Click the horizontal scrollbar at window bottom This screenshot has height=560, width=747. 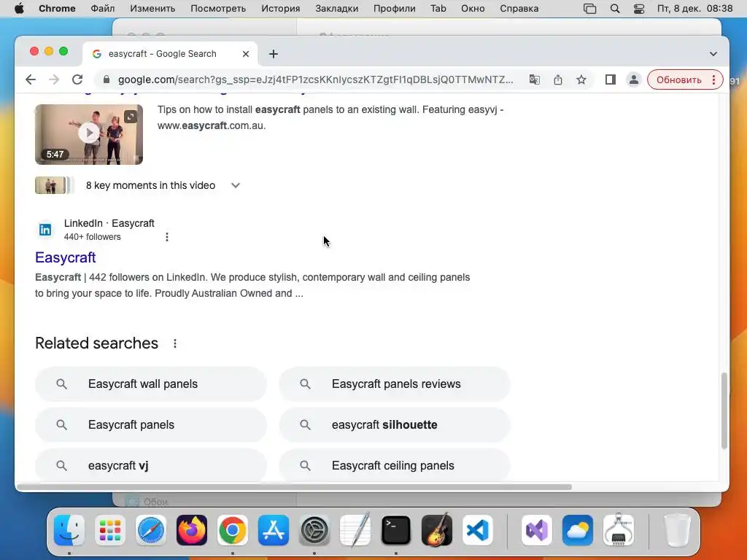tap(293, 486)
